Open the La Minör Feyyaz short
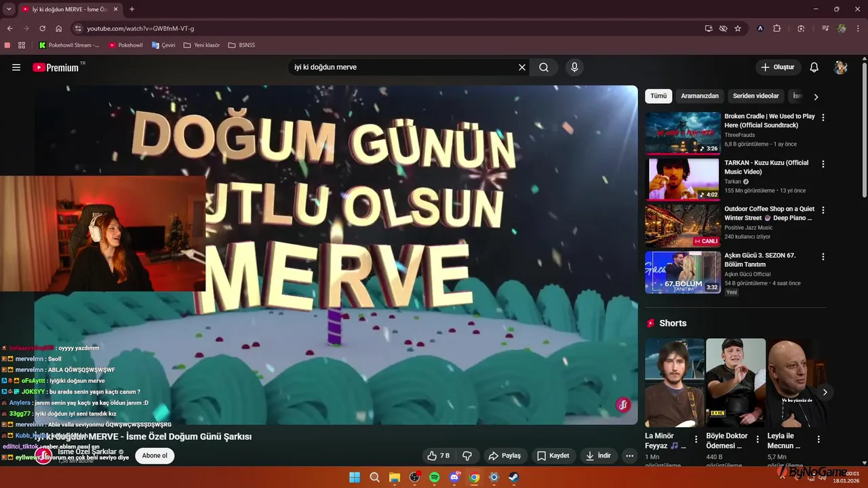The height and width of the screenshot is (488, 868). 675,382
